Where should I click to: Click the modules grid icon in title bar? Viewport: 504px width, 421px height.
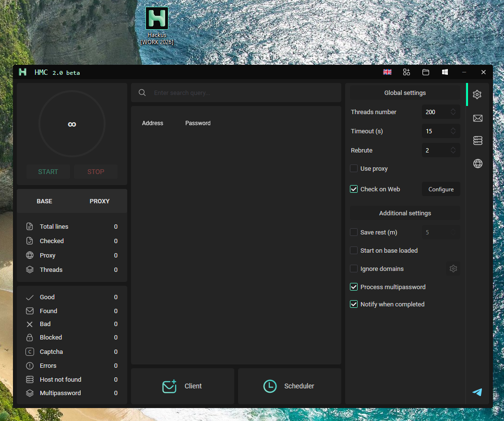406,72
